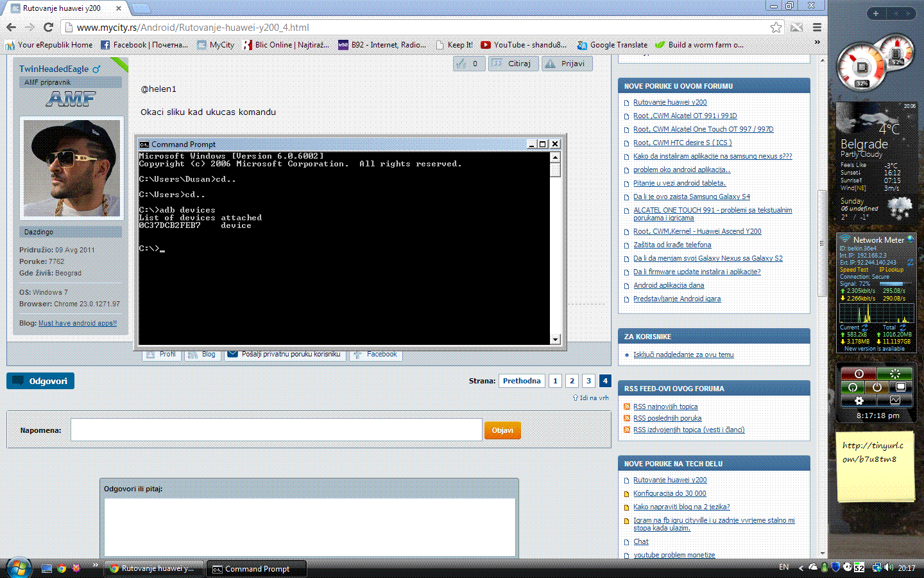Expand the quick launch overflow chevron
Screen dimensions: 924x578
point(95,565)
